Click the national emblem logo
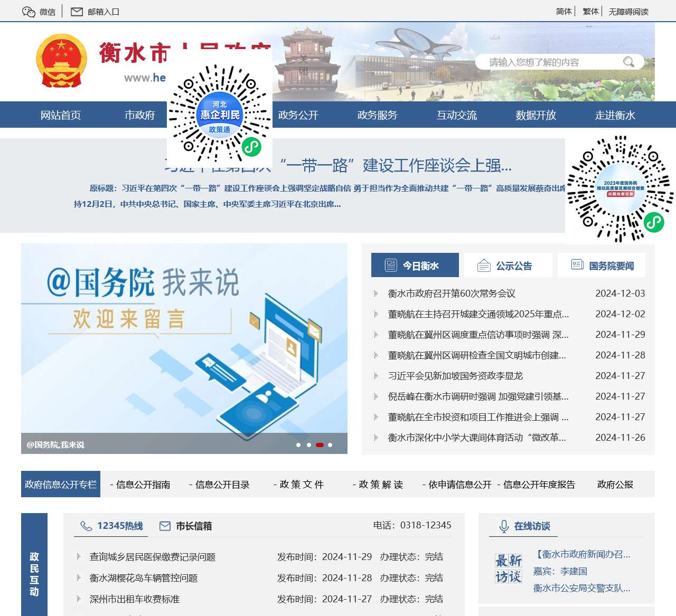Screen dimensions: 676x616 click(x=61, y=61)
